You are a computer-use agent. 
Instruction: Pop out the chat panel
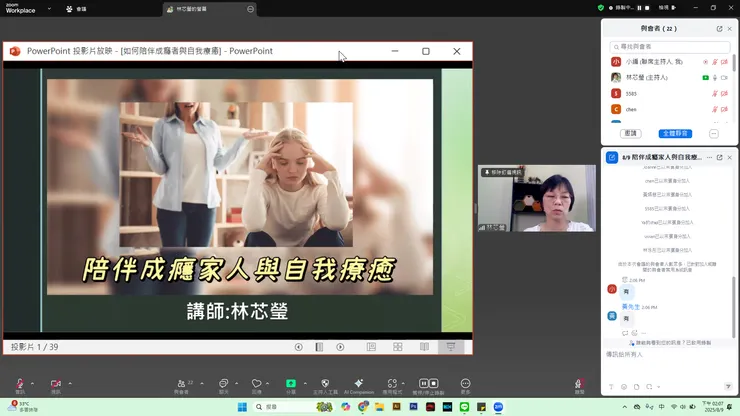(719, 157)
